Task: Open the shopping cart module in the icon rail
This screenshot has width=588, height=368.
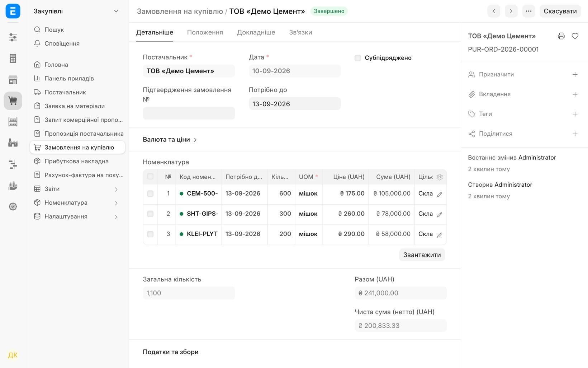Action: [x=13, y=101]
